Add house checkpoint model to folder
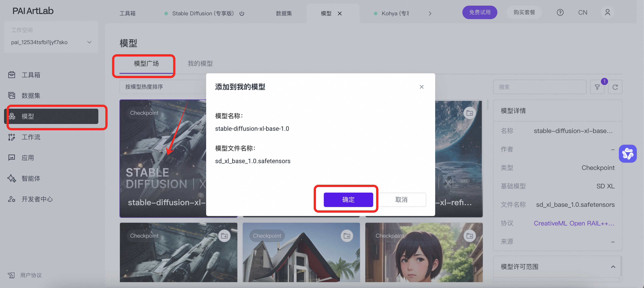Image resolution: width=644 pixels, height=288 pixels. [347, 236]
